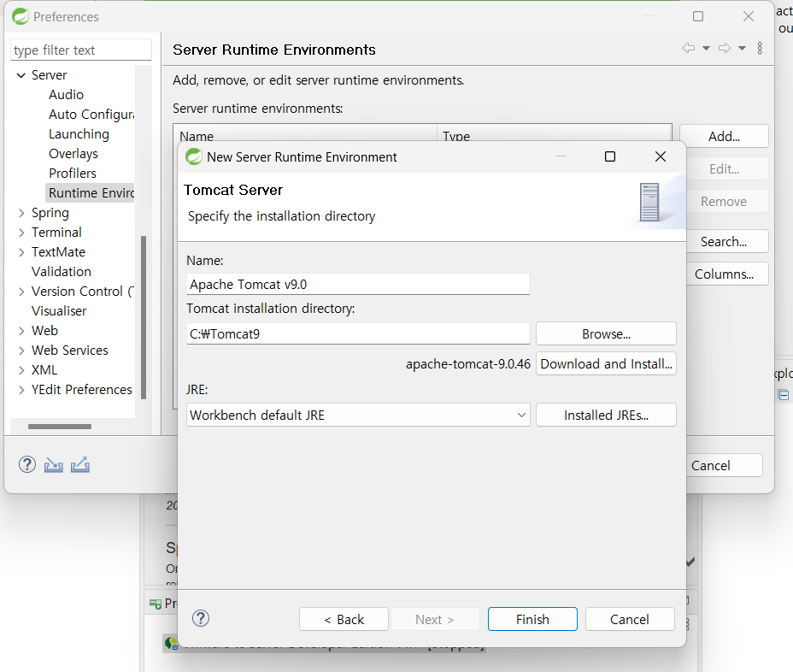Screen dimensions: 793x672
Task: Open the Validation preference page
Action: (62, 272)
